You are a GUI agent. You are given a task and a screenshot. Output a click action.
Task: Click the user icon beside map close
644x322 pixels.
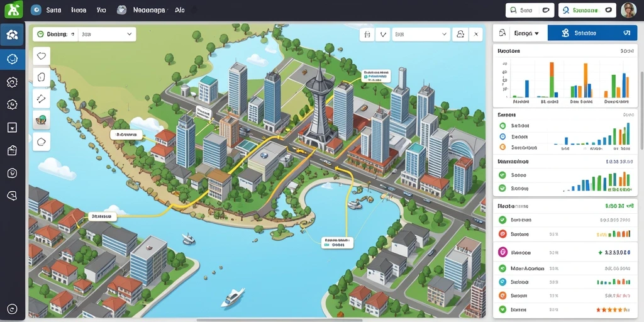pos(460,35)
